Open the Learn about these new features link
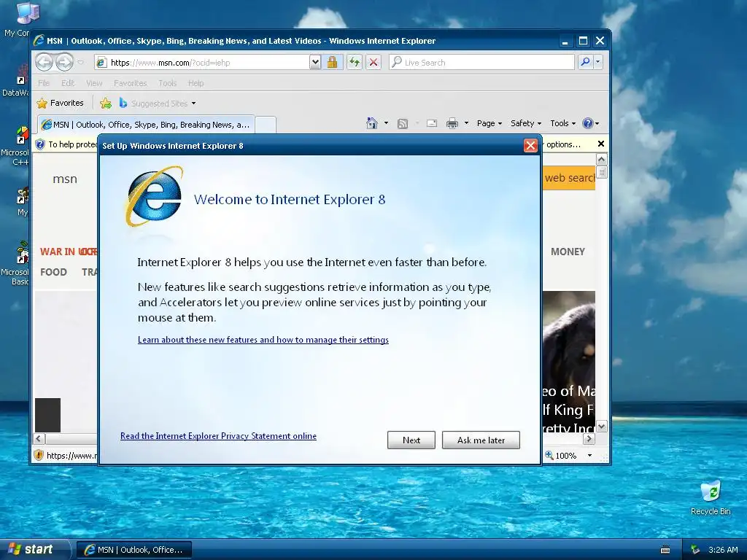Image resolution: width=747 pixels, height=560 pixels. point(263,340)
